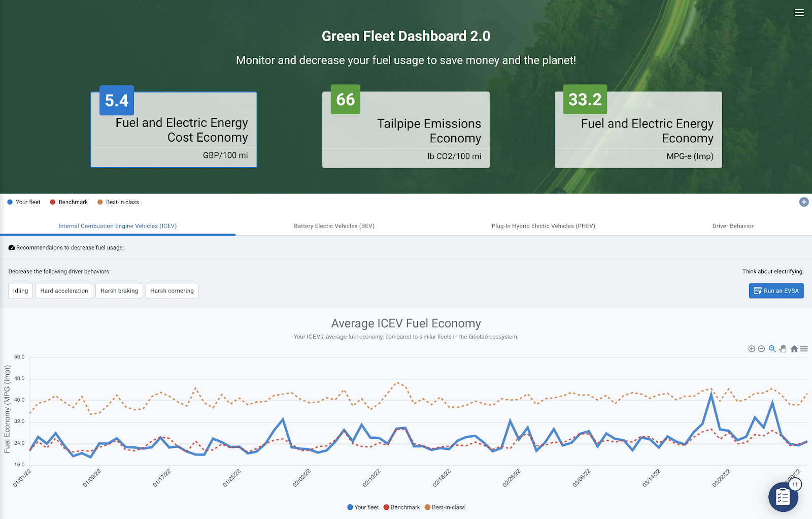Activate the box zoom magnifier tool
Image resolution: width=812 pixels, height=519 pixels.
pyautogui.click(x=772, y=349)
